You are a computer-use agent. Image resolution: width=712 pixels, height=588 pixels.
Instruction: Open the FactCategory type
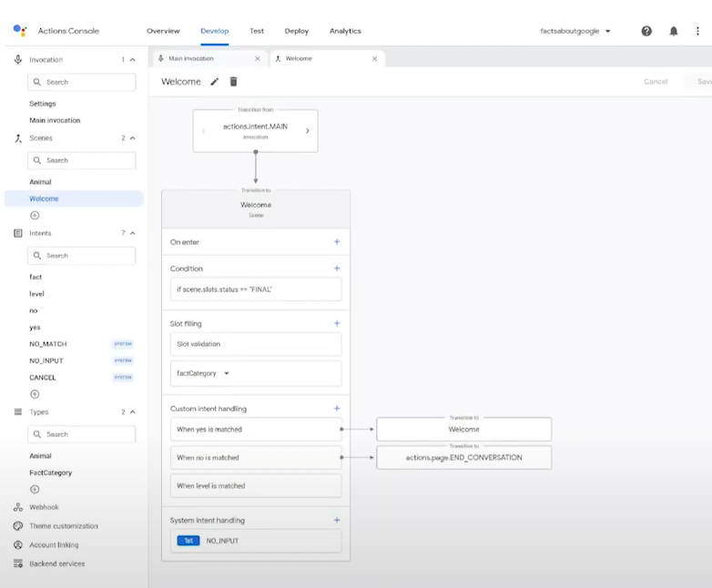pyautogui.click(x=51, y=472)
